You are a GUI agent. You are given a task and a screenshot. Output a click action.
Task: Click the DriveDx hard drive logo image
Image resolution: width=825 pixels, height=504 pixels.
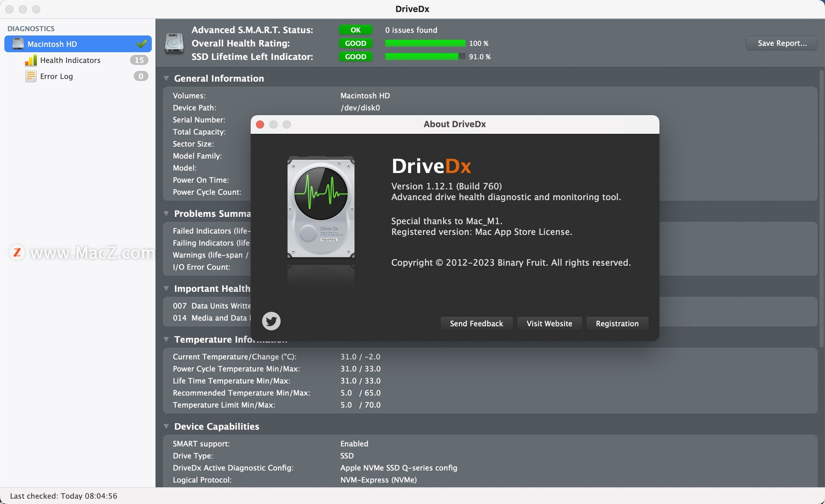pos(321,207)
